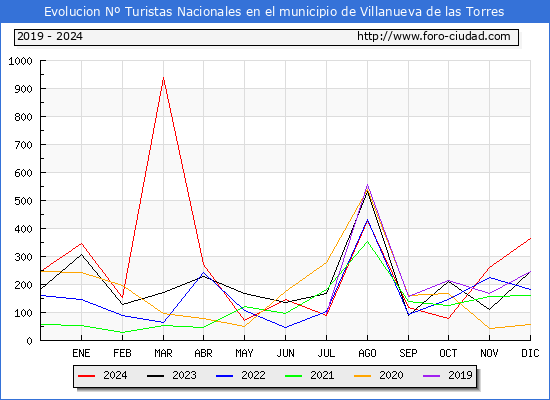Click the 700 value on the y-axis
The height and width of the screenshot is (400, 550).
(24, 145)
